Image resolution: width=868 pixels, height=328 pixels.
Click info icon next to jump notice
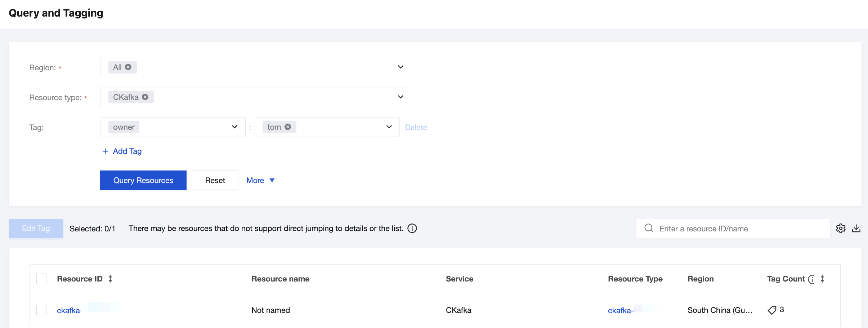pos(412,229)
